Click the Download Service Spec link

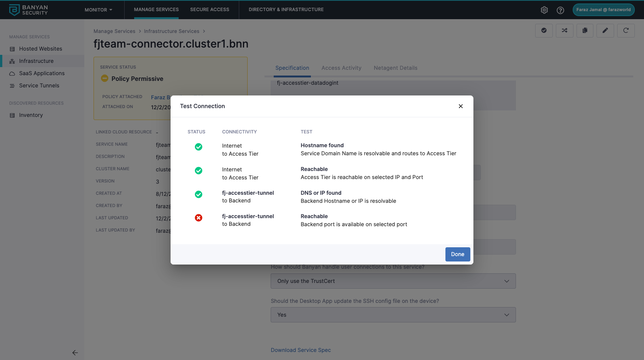click(301, 350)
